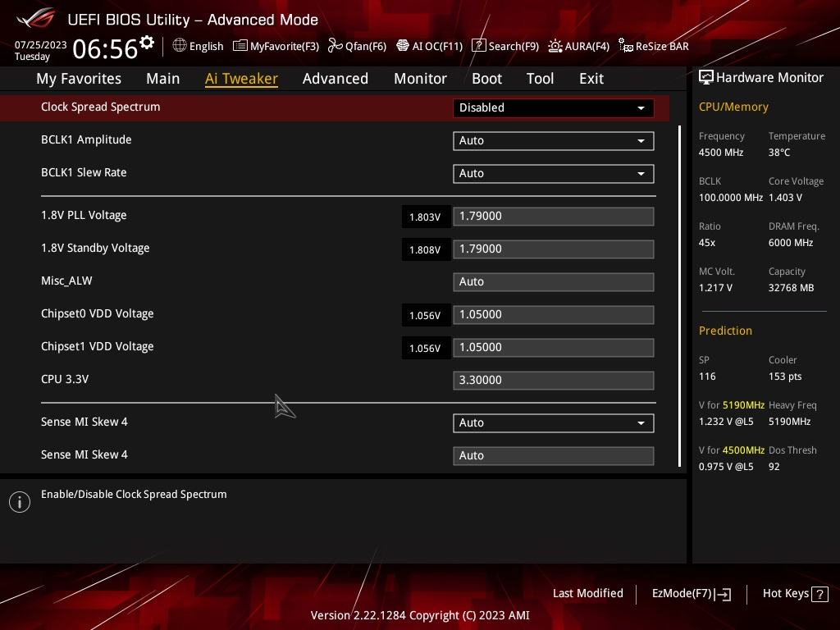840x630 pixels.
Task: Click MyFavorite(F3) label
Action: pyautogui.click(x=285, y=46)
